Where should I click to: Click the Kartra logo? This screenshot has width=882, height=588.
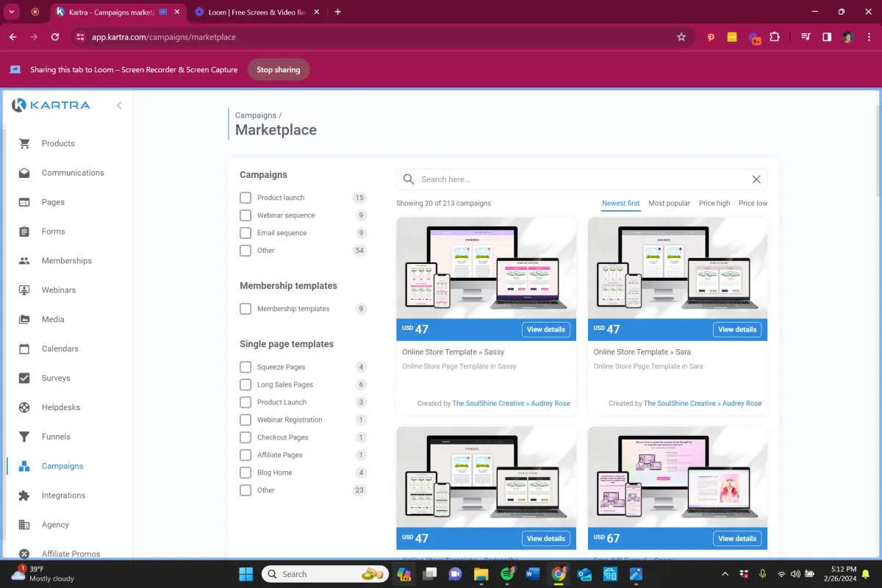(51, 105)
